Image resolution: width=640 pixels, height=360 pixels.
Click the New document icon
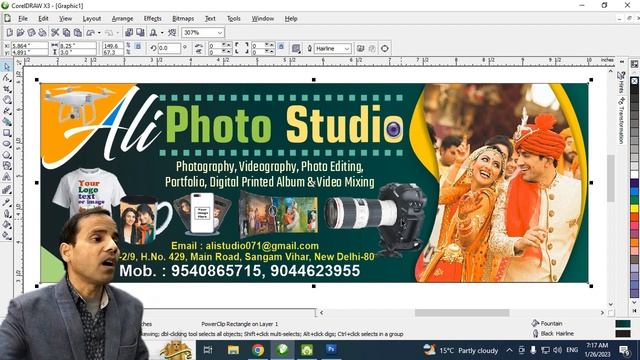click(9, 32)
